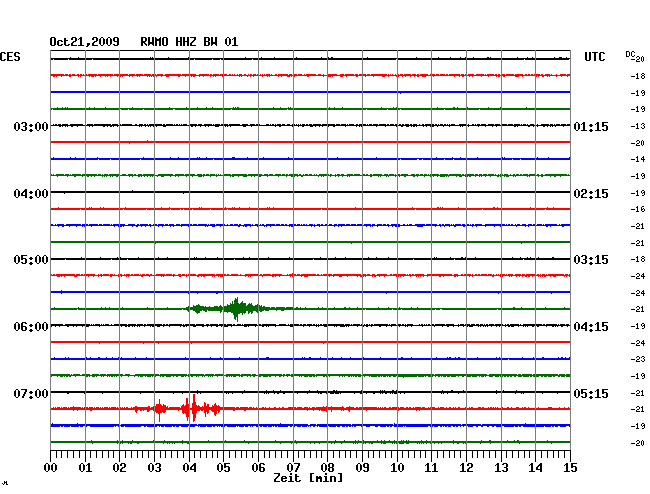Click the 01 minute axis label
Image resolution: width=650 pixels, height=494 pixels.
[x=85, y=467]
